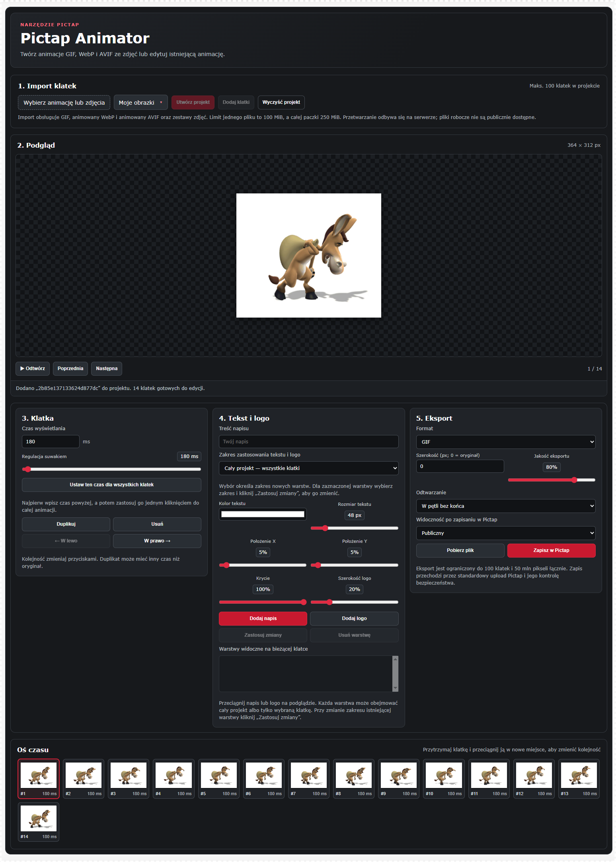This screenshot has height=862, width=616.
Task: Go to previous frame with Poprzednia
Action: point(70,369)
